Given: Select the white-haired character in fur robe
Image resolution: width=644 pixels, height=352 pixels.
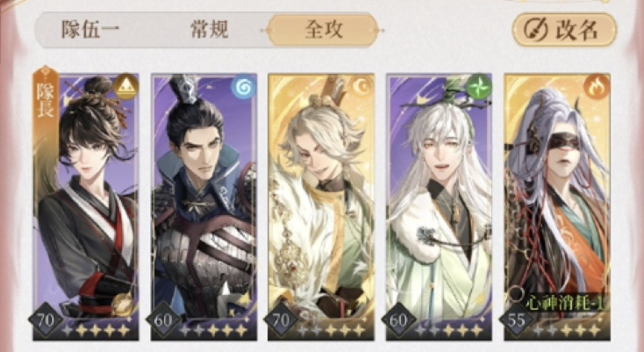Looking at the screenshot, I should pos(439,207).
